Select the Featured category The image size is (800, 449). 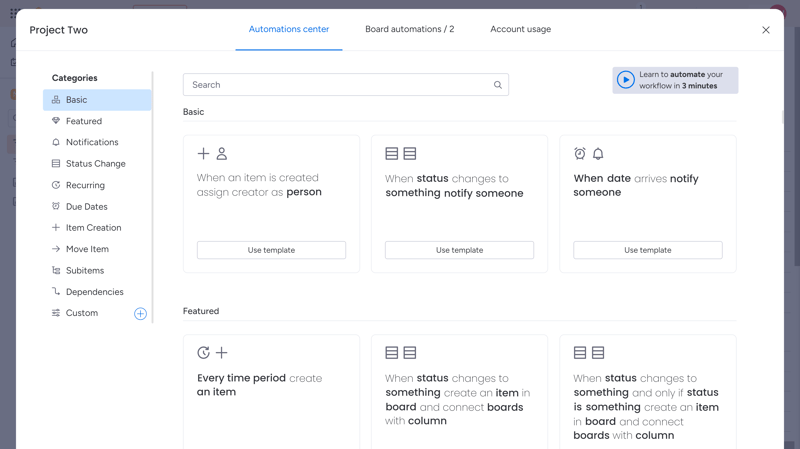point(84,121)
